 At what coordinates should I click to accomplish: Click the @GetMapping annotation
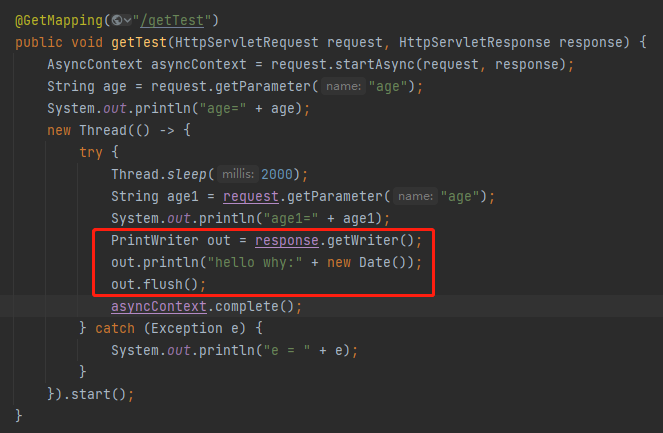click(59, 20)
